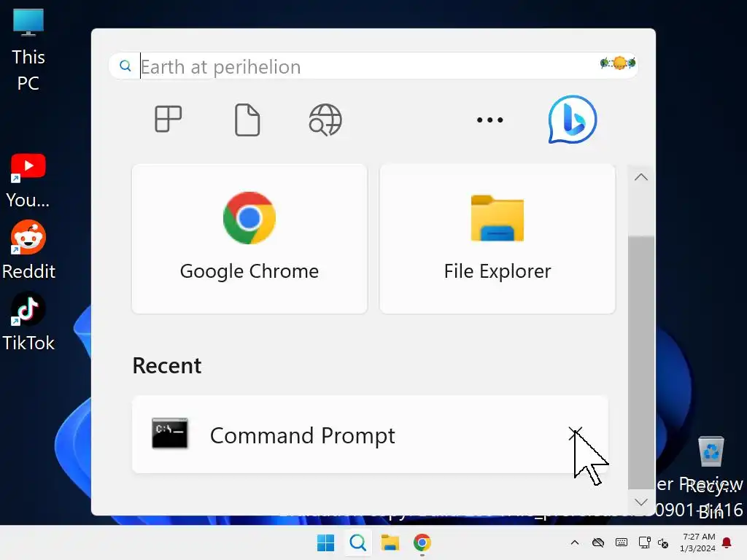The image size is (747, 560).
Task: Click the sun and earth search highlight icon
Action: (x=618, y=63)
